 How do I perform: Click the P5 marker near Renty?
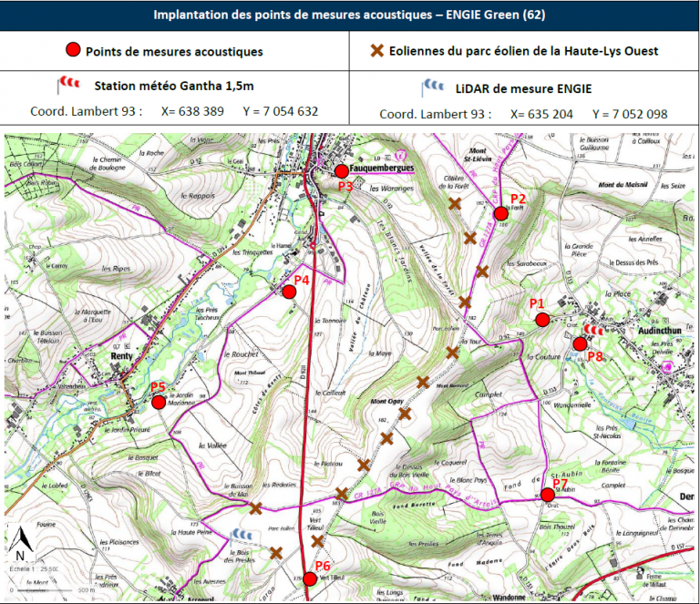point(159,402)
